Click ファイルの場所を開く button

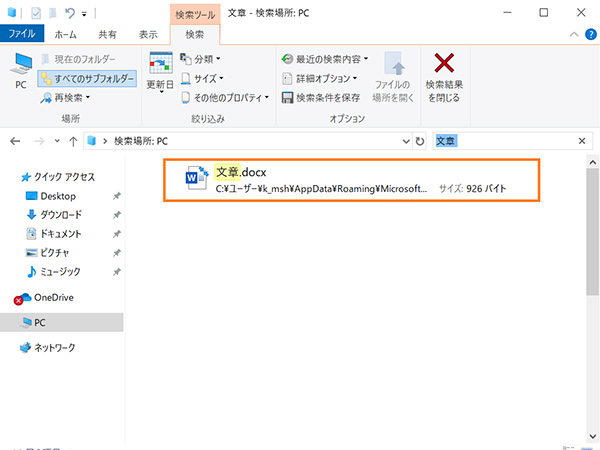(x=393, y=78)
